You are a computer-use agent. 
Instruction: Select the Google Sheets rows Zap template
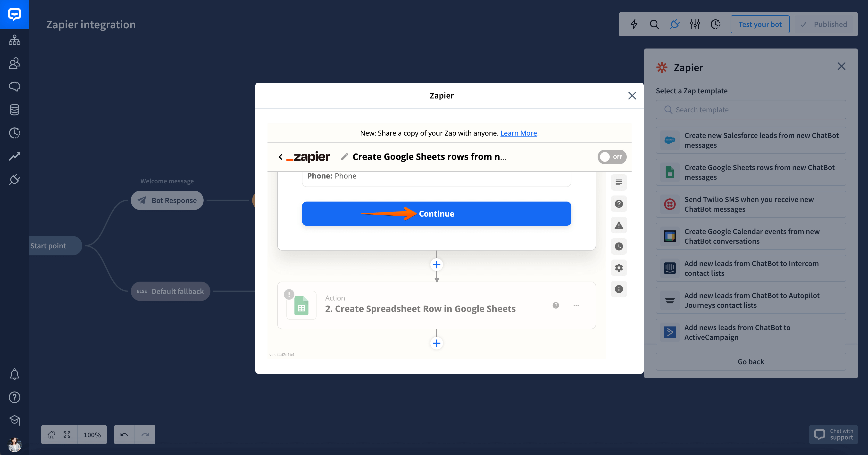[x=751, y=172]
